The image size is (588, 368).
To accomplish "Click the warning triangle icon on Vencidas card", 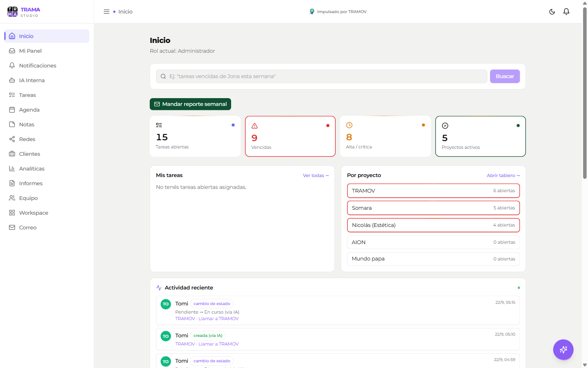I will (x=254, y=126).
